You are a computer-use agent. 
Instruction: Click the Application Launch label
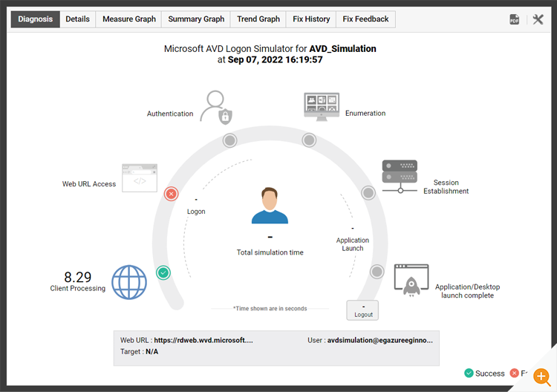click(x=352, y=244)
